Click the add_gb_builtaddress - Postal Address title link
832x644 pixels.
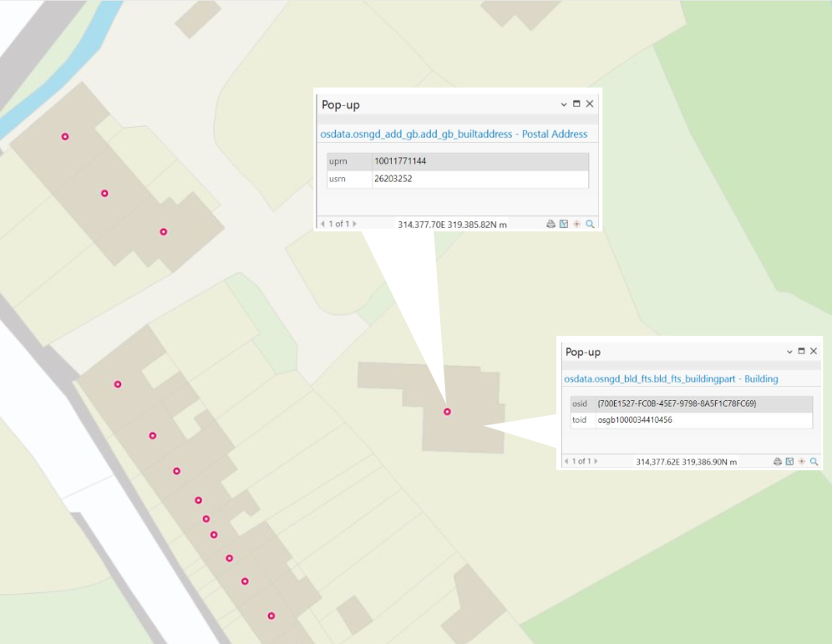point(454,134)
